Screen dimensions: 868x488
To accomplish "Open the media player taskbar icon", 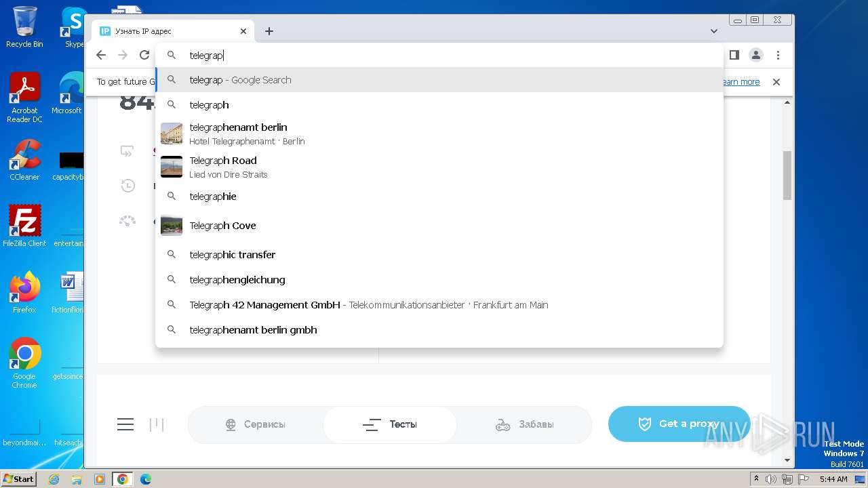I will (99, 479).
